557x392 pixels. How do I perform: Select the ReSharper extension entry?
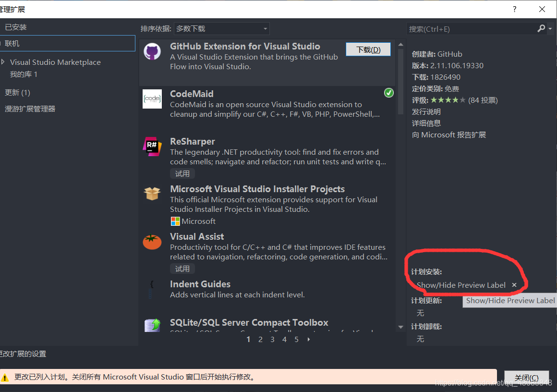267,157
